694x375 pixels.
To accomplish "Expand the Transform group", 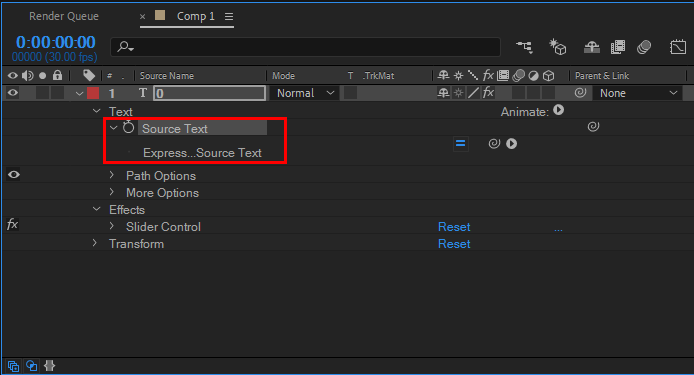I will 95,243.
